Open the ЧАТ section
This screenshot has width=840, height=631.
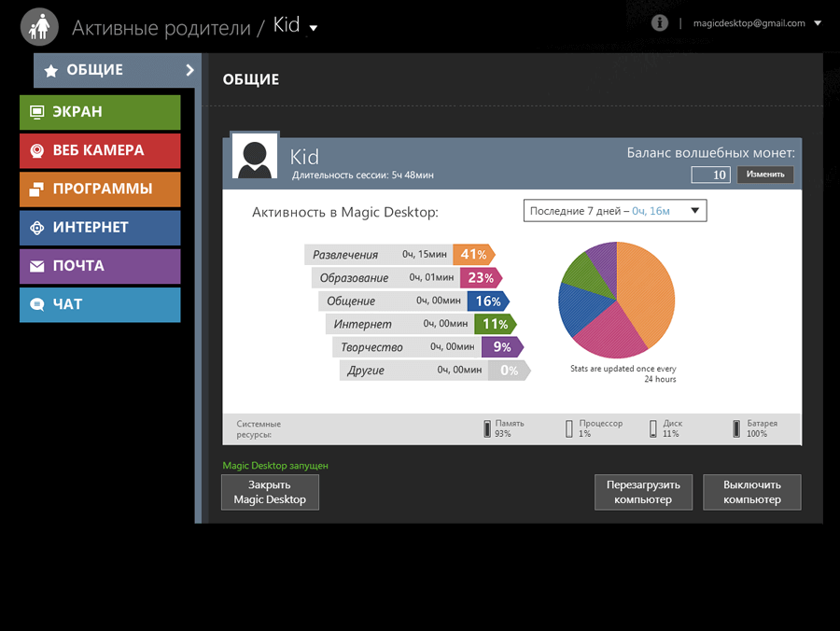click(100, 305)
